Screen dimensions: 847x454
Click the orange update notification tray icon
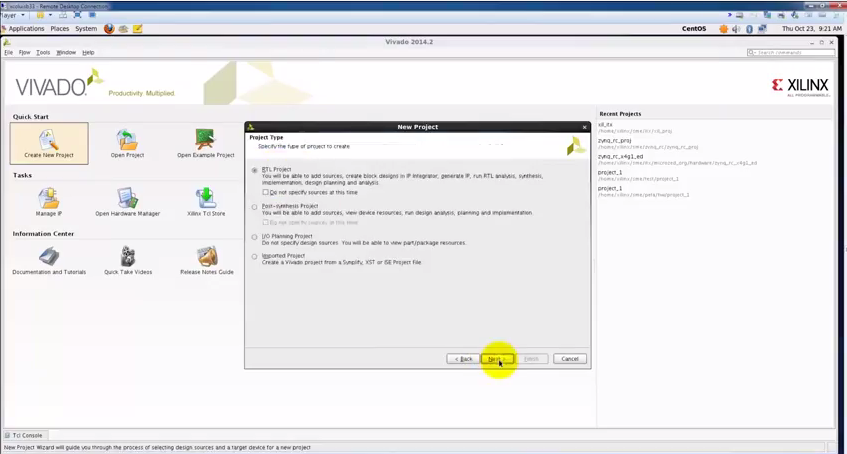pyautogui.click(x=723, y=29)
